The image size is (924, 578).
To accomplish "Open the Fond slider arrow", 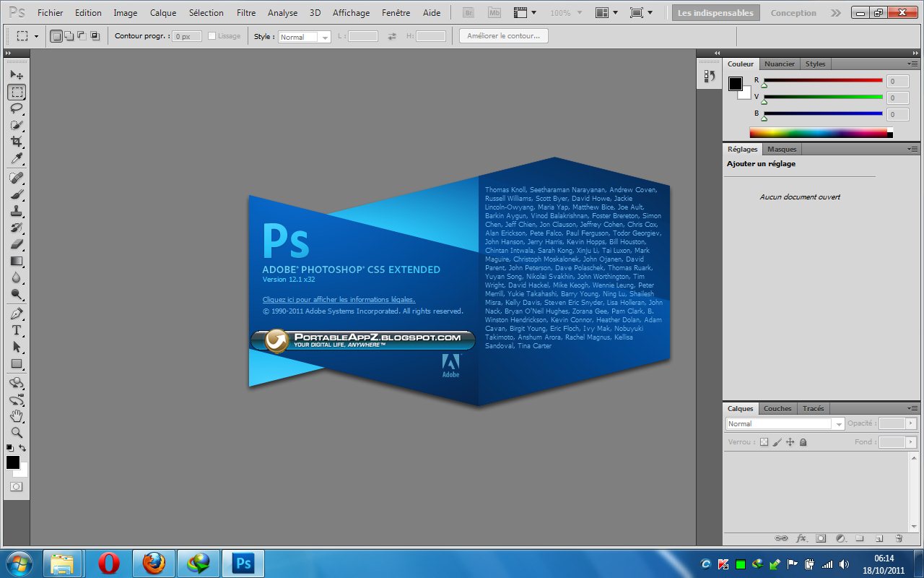I will pos(912,442).
